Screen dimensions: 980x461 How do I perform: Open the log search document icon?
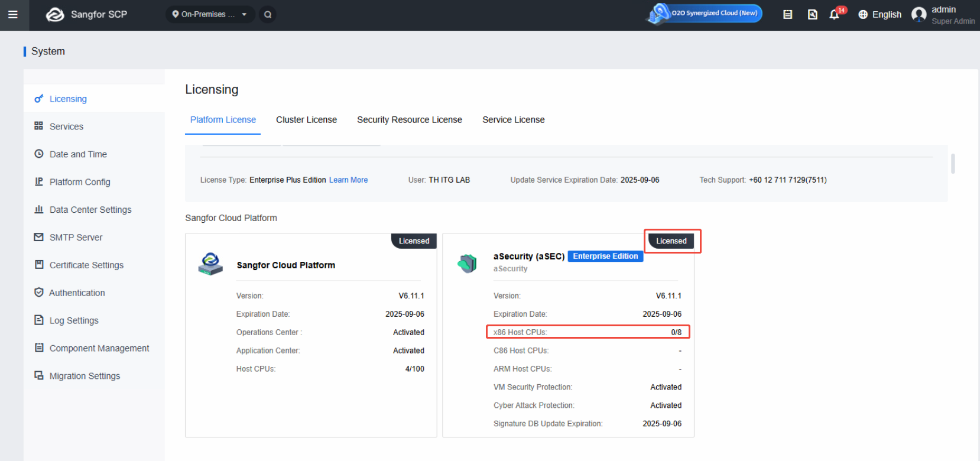coord(813,15)
